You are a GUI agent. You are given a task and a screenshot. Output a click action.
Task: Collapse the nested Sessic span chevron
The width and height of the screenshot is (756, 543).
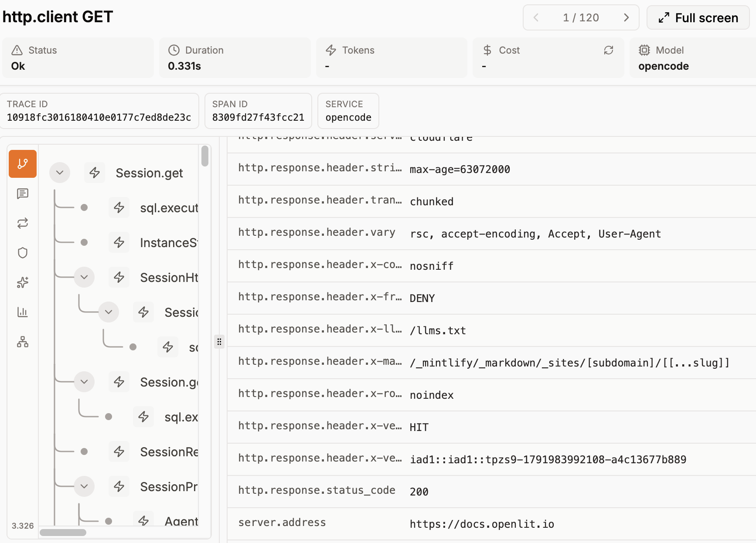click(109, 312)
